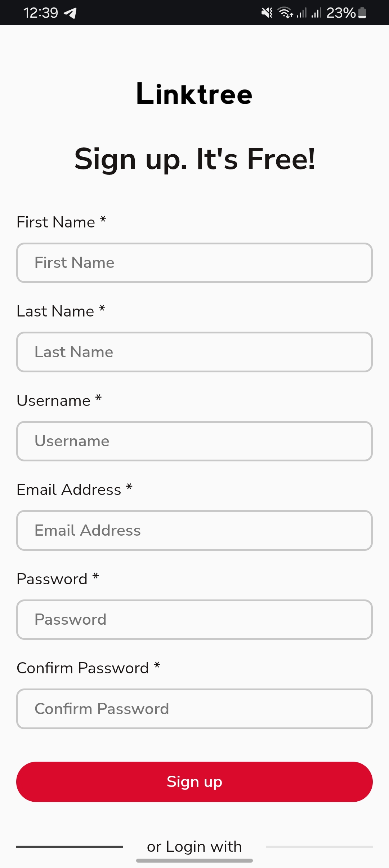Click the 'Sign up. It's Free!' heading
The image size is (389, 868).
pyautogui.click(x=194, y=159)
